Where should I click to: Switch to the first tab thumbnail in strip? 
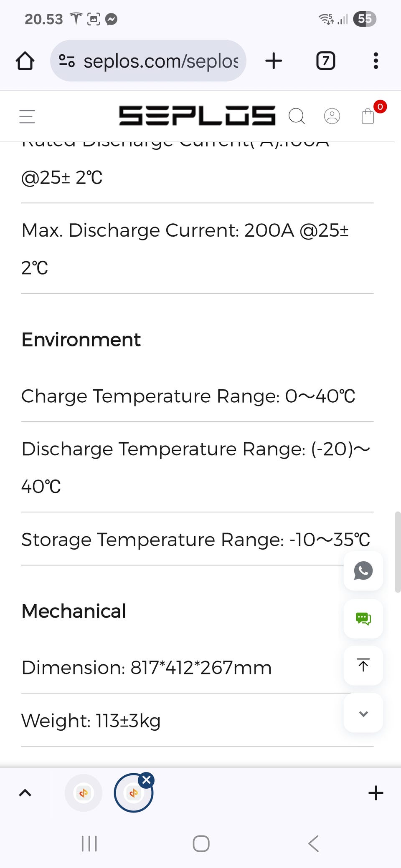[84, 792]
